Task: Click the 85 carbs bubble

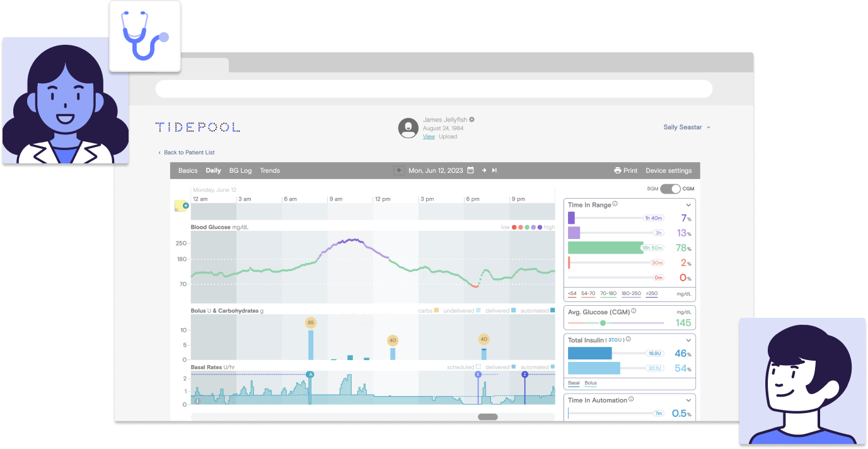Action: click(x=310, y=323)
